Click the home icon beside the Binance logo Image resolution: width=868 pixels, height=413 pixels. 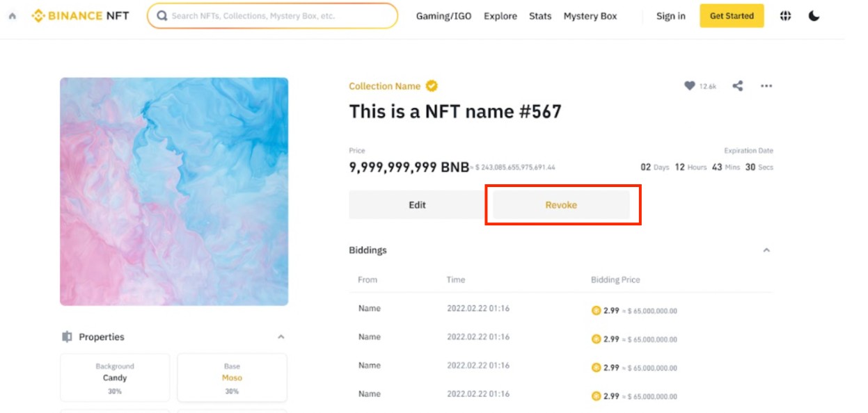(13, 16)
